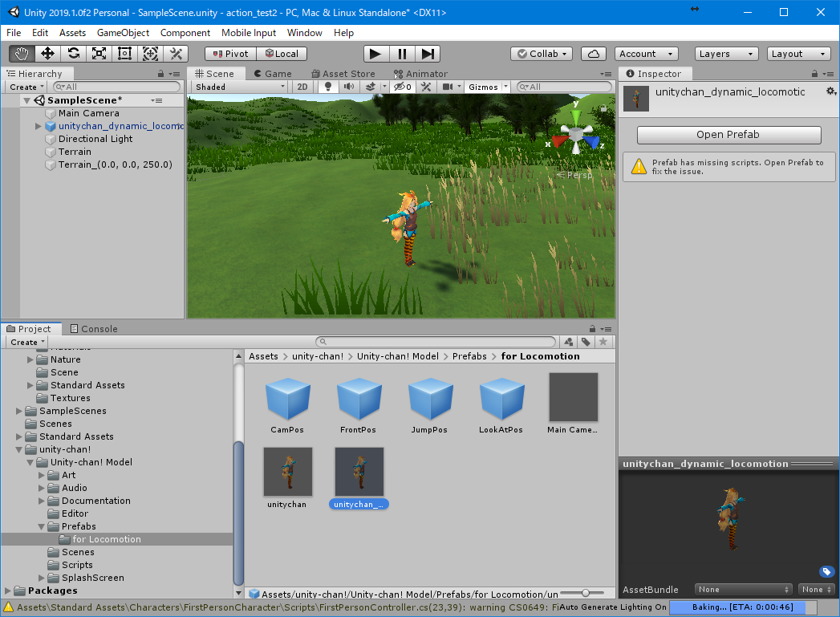Click search by type icon in Project

568,342
